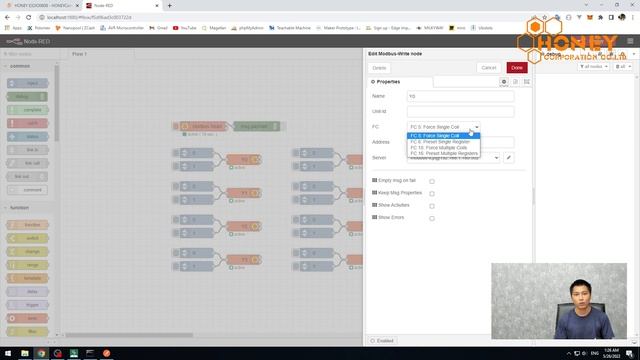Toggle the Show Errors checkbox
Screen dimensions: 640x360
pyautogui.click(x=432, y=218)
